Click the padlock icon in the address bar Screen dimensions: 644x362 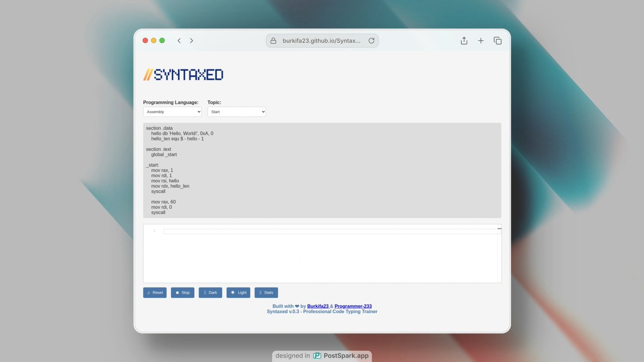pyautogui.click(x=273, y=41)
